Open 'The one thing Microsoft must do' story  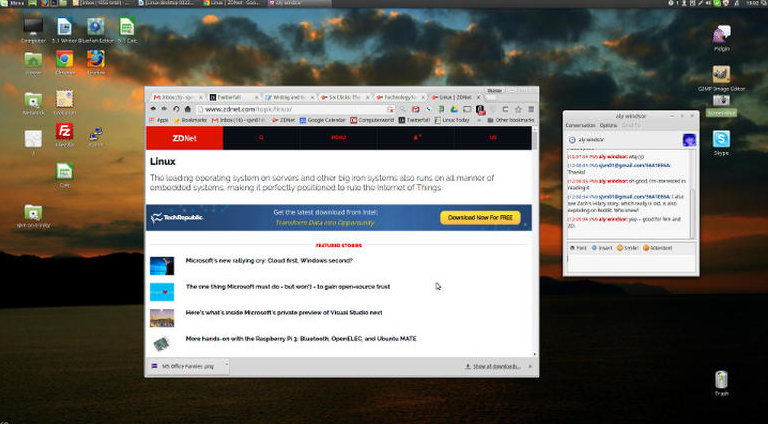[288, 286]
